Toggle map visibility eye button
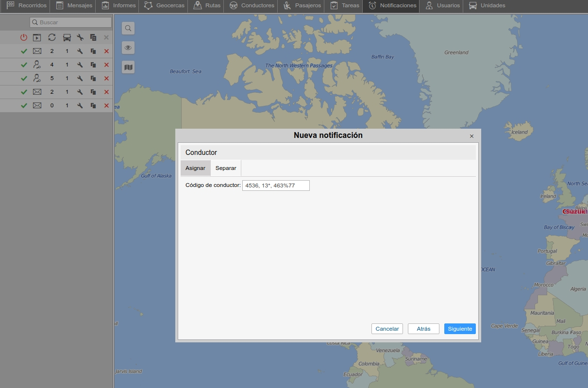Image resolution: width=588 pixels, height=388 pixels. point(128,48)
